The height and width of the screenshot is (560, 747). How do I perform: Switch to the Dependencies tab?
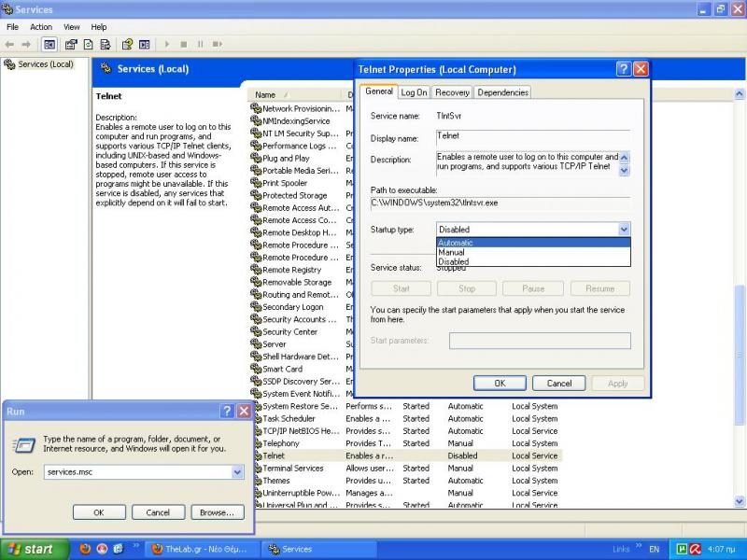[x=502, y=92]
